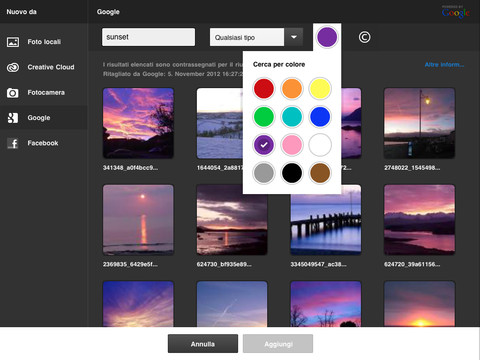The width and height of the screenshot is (480, 360).
Task: Select the white color filter
Action: click(x=320, y=145)
